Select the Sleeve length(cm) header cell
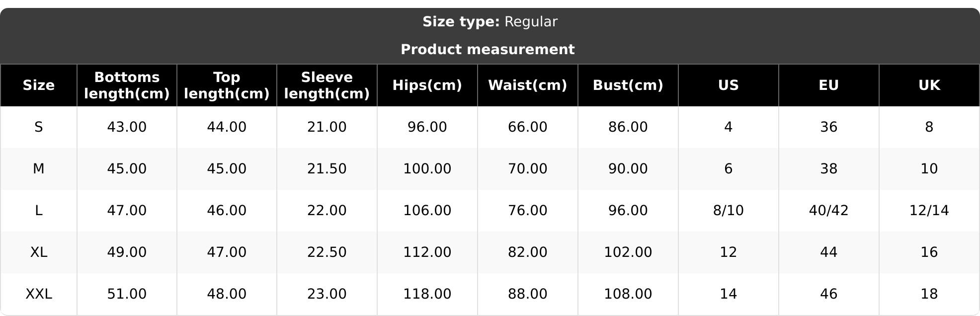This screenshot has width=980, height=316. coord(327,85)
